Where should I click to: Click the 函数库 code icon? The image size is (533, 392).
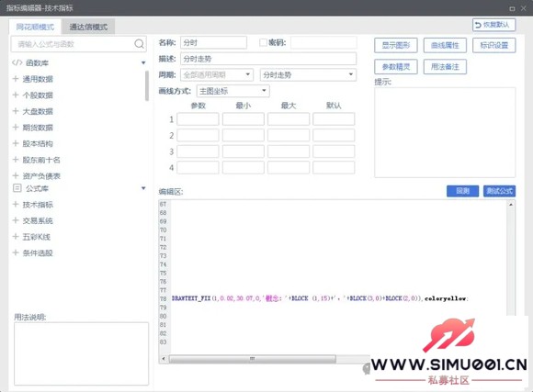[17, 62]
